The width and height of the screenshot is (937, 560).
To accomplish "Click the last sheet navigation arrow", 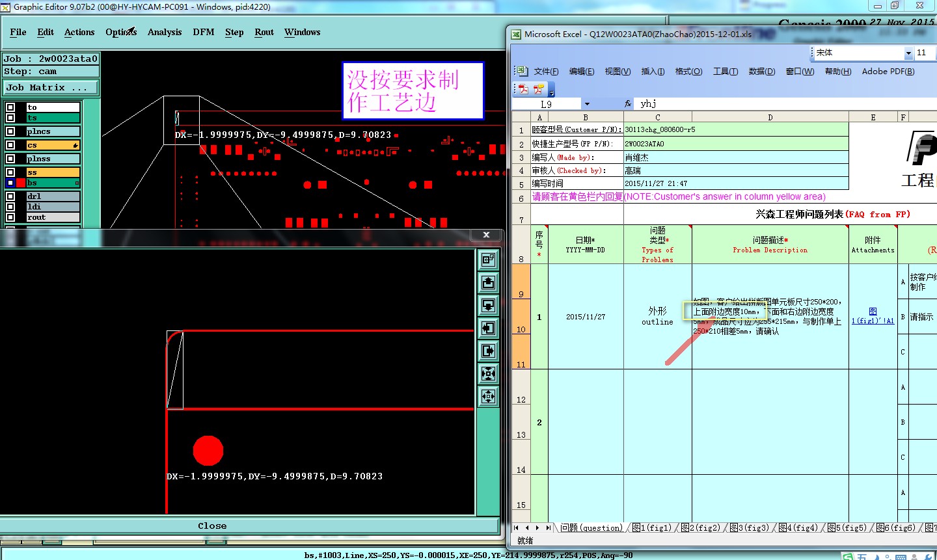I will [549, 527].
